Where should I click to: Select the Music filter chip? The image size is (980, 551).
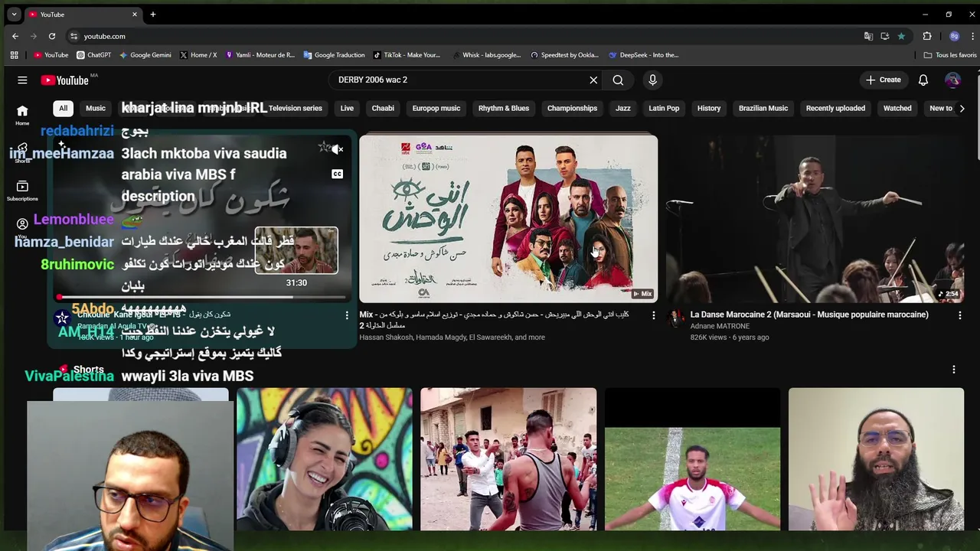point(96,108)
